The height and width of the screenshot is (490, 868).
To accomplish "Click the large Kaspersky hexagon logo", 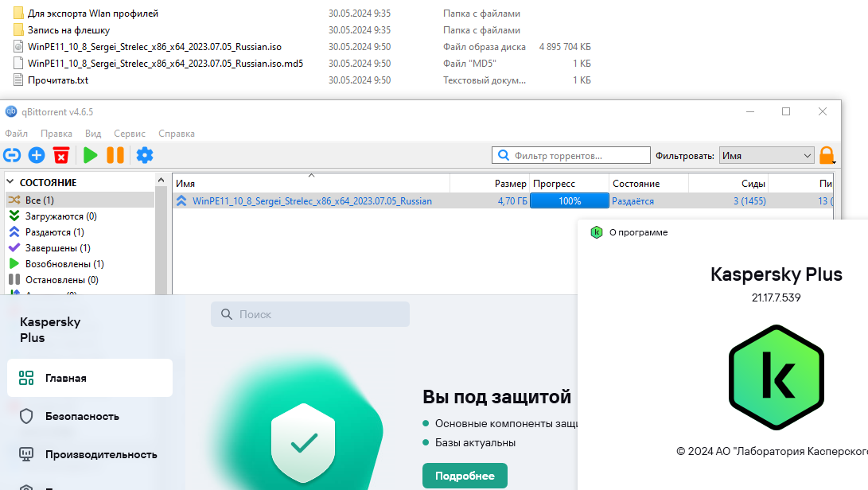I will [776, 377].
